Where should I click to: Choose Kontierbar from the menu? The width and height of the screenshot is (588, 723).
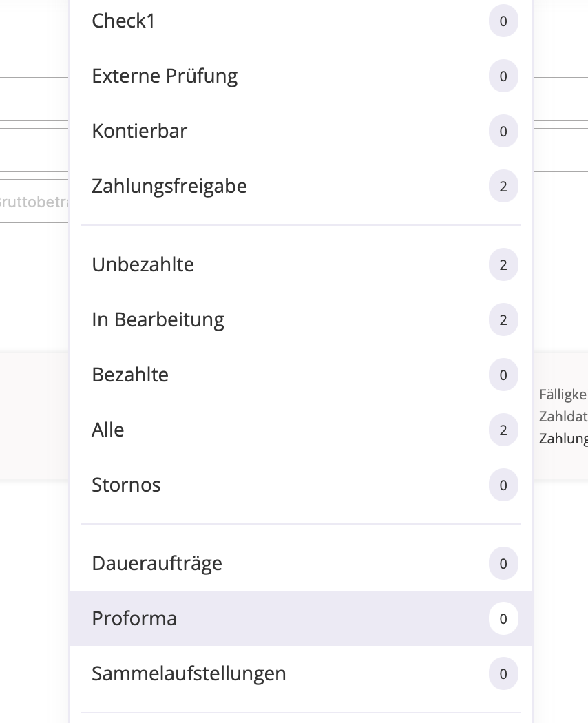coord(139,132)
